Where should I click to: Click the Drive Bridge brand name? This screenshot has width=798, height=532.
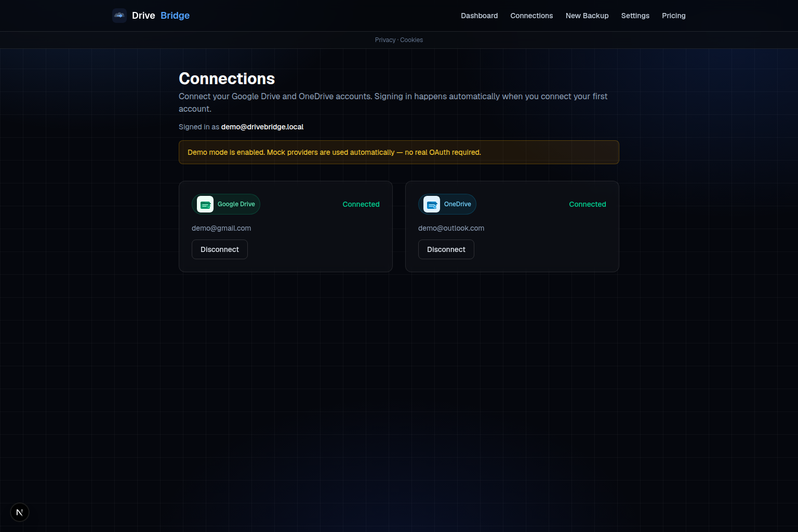point(161,16)
